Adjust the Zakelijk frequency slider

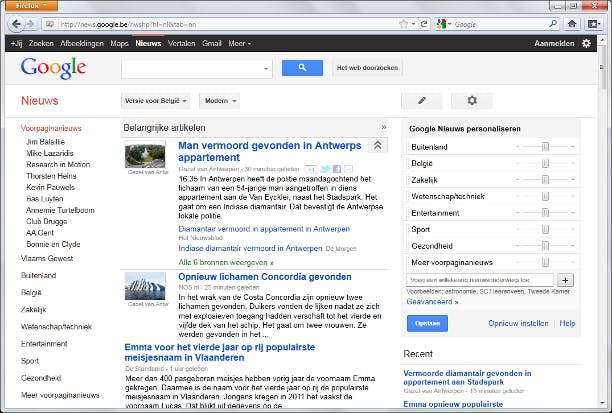pyautogui.click(x=545, y=180)
